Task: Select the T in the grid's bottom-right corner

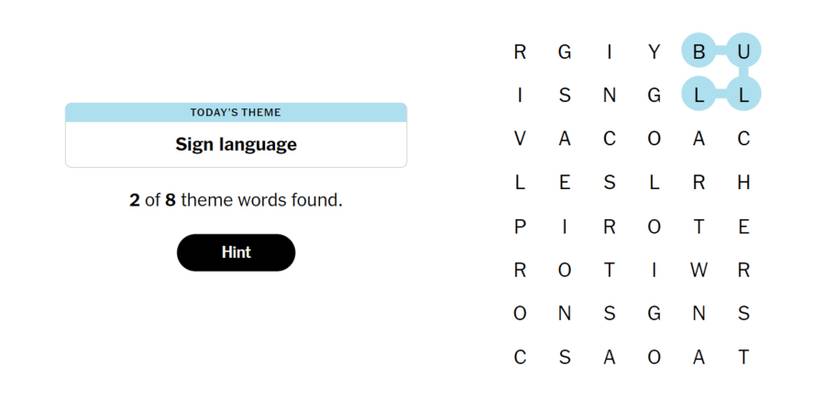Action: coord(743,357)
